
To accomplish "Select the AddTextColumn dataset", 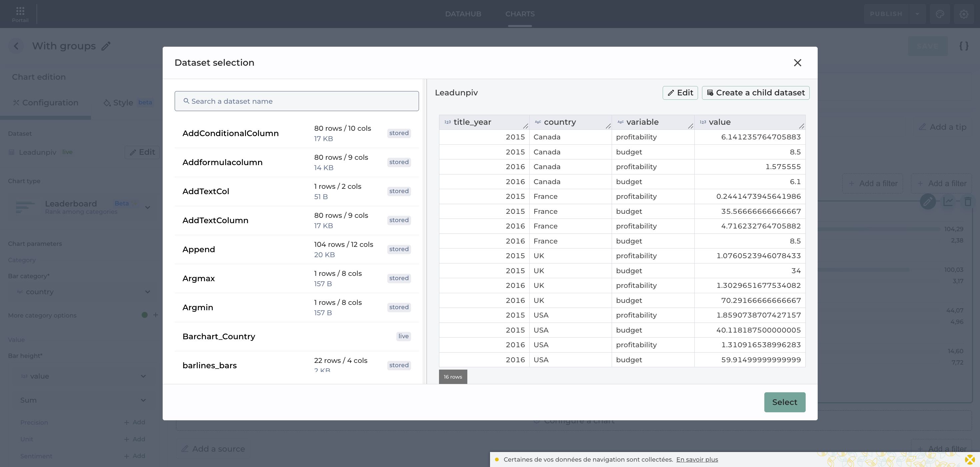I will pyautogui.click(x=296, y=220).
